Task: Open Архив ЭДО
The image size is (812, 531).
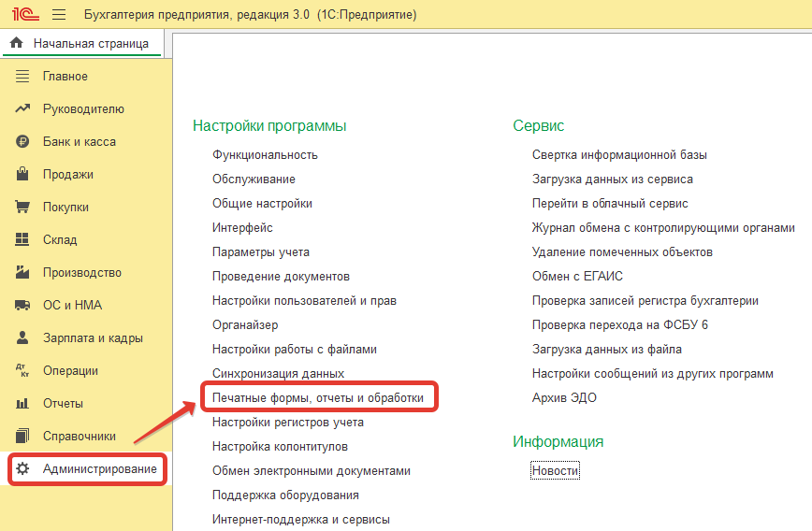Action: point(564,398)
